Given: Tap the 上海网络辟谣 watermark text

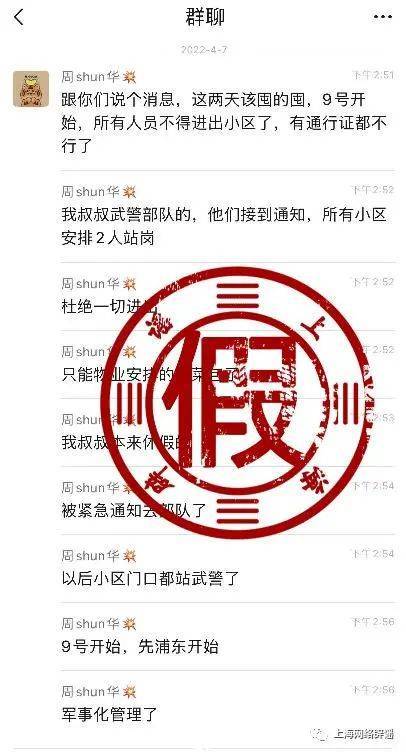Looking at the screenshot, I should pyautogui.click(x=362, y=734).
